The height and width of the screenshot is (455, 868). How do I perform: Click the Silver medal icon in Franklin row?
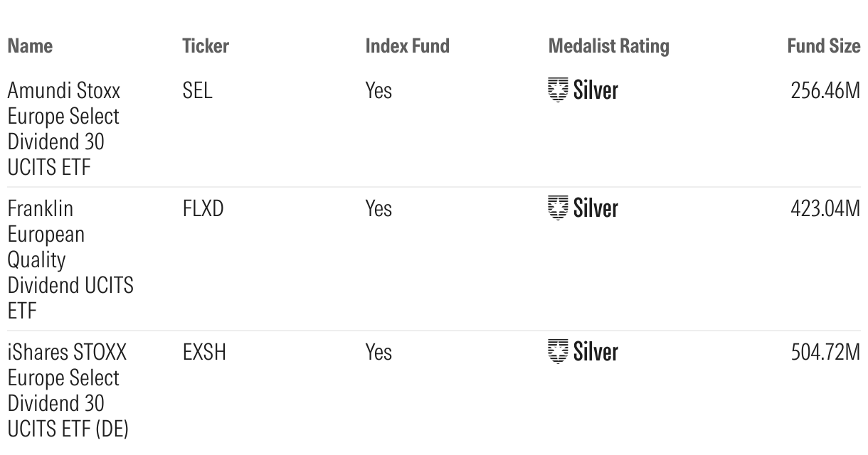tap(559, 208)
